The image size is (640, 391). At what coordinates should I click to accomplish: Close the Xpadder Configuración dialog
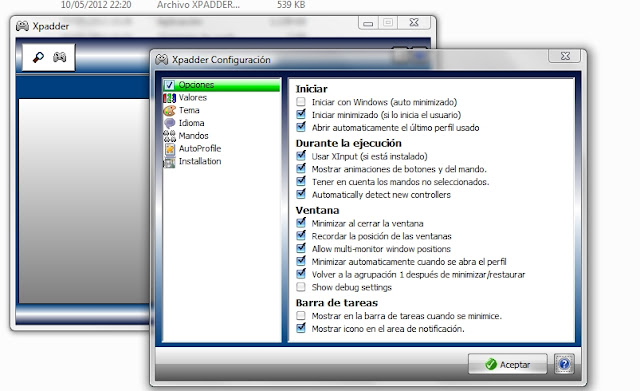565,56
